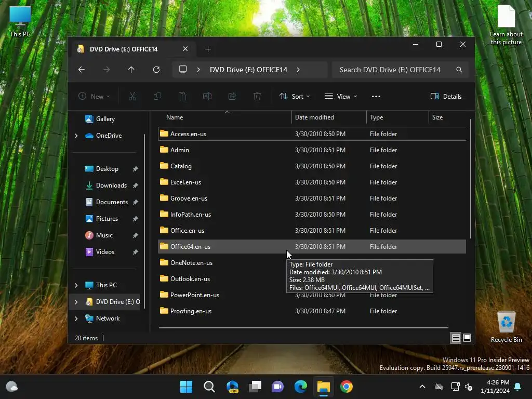Click DVD Drive (E:) OFFICE14 breadcrumb

click(x=248, y=70)
